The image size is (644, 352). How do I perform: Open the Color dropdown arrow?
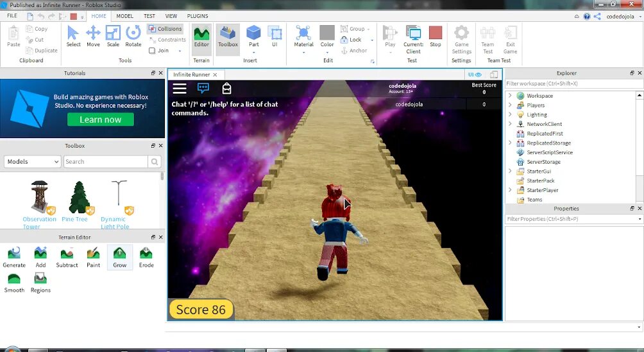[327, 53]
